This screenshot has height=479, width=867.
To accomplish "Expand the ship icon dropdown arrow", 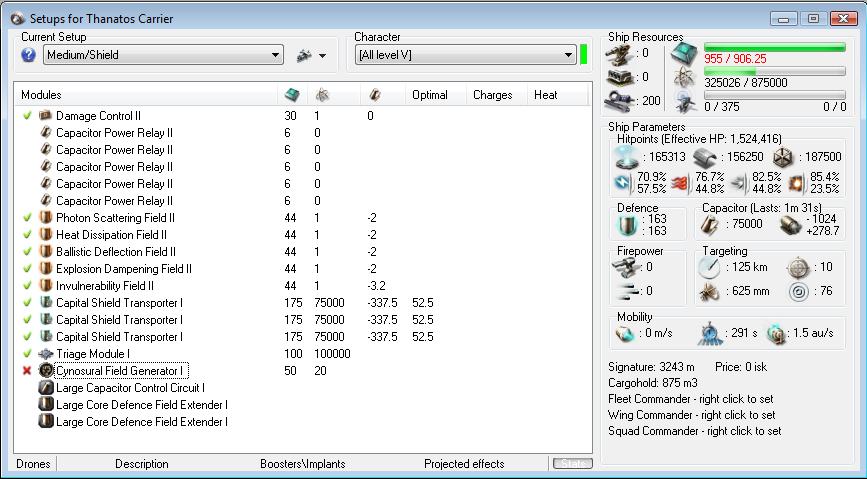I will click(323, 56).
